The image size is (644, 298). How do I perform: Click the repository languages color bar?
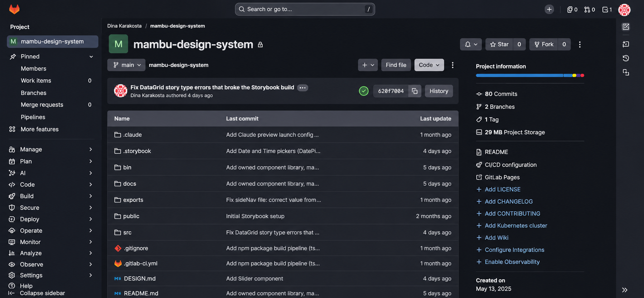tap(530, 75)
